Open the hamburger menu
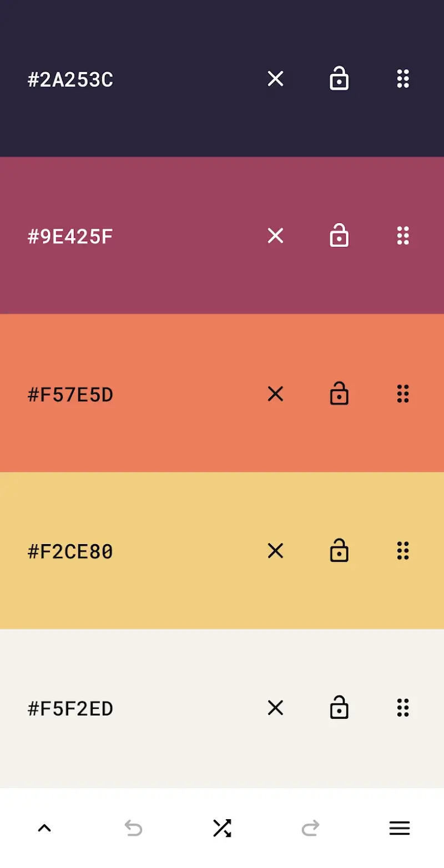This screenshot has height=868, width=444. (x=400, y=828)
